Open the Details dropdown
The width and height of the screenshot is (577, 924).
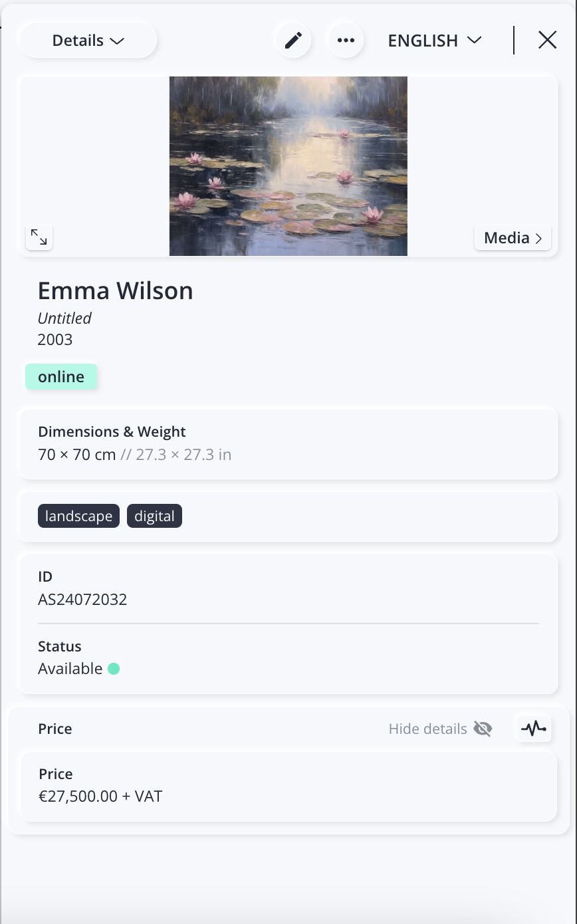88,41
